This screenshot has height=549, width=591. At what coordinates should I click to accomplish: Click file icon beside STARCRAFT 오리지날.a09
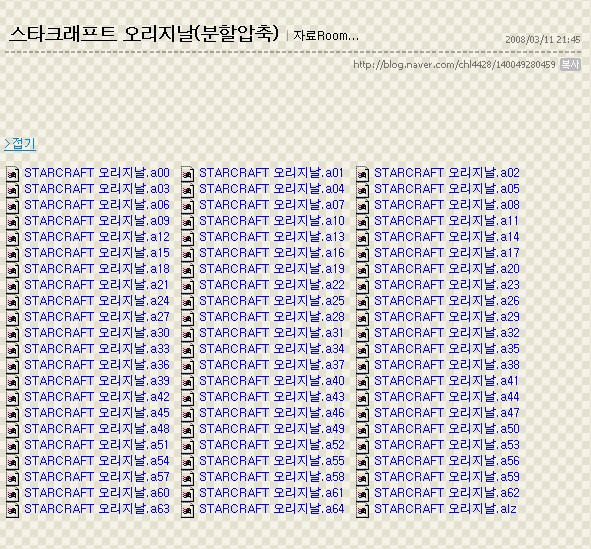click(12, 222)
